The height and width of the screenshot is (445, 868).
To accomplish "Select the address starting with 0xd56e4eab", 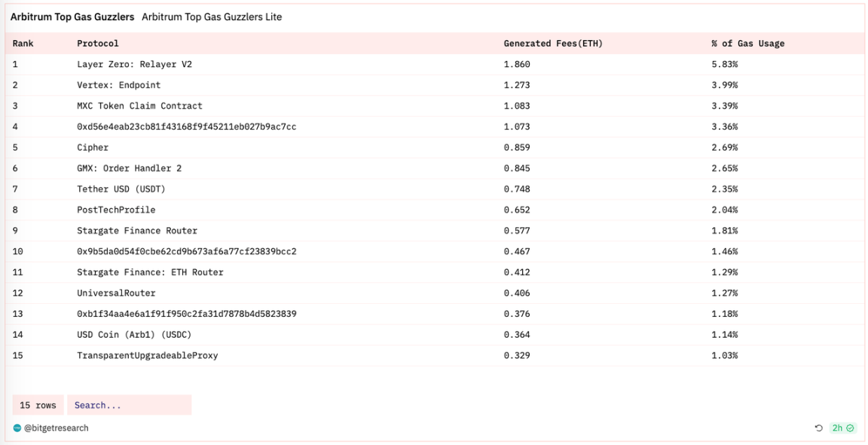I will pos(186,127).
